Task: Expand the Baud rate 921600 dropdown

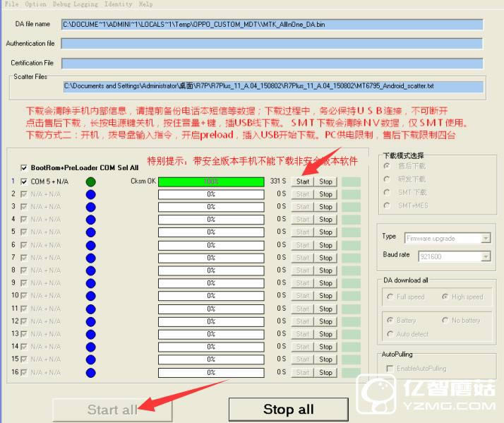Action: pos(455,257)
